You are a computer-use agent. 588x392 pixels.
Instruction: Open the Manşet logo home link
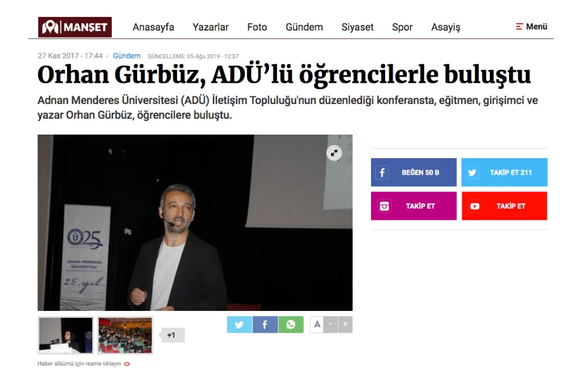click(x=75, y=27)
